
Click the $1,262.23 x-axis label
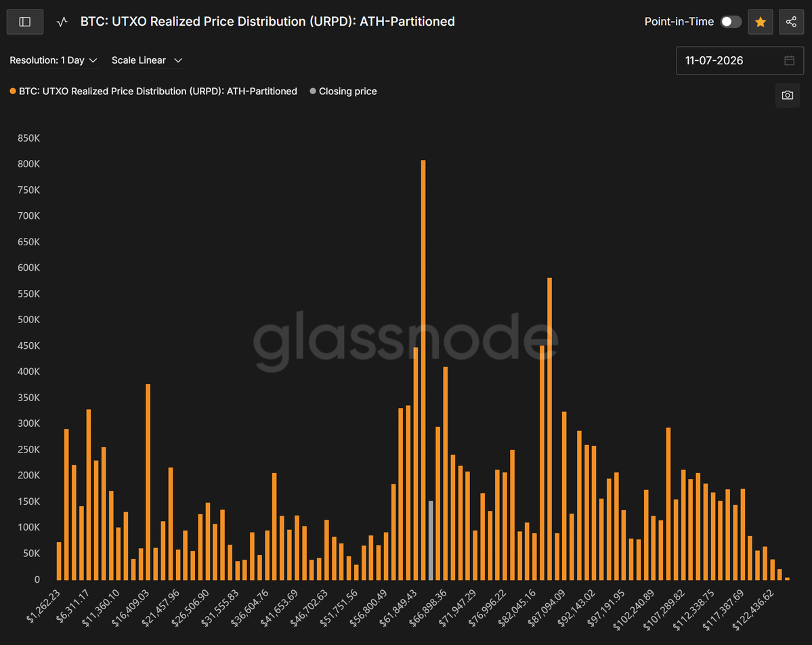pyautogui.click(x=43, y=606)
